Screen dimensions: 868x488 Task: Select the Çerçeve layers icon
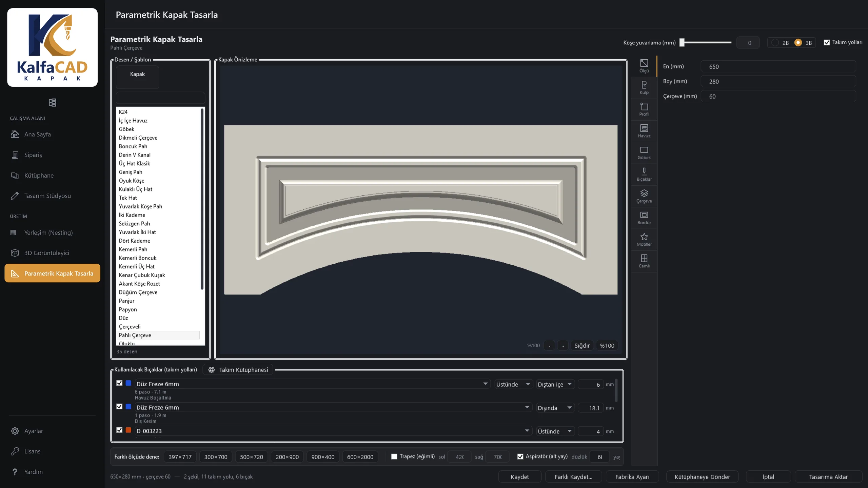point(644,196)
